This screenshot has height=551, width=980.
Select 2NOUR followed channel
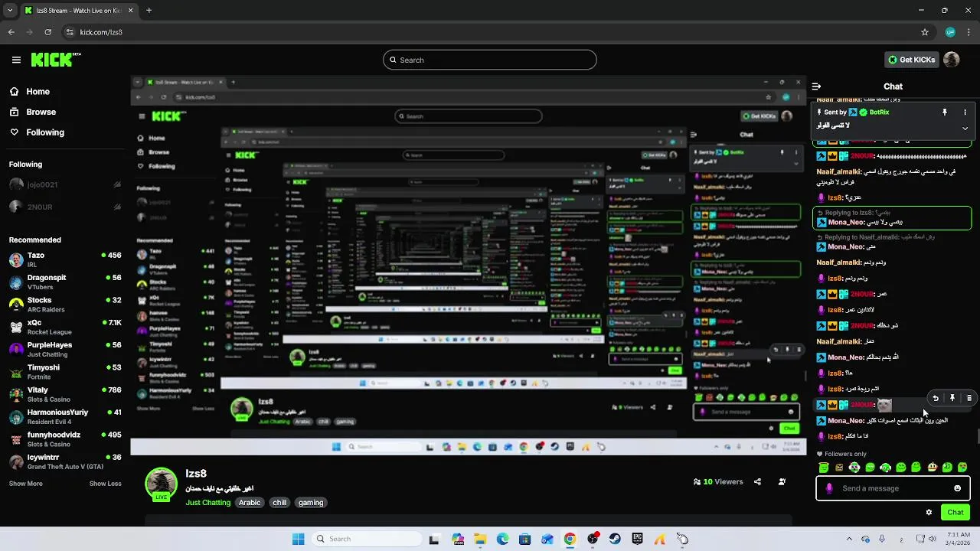[x=65, y=207]
